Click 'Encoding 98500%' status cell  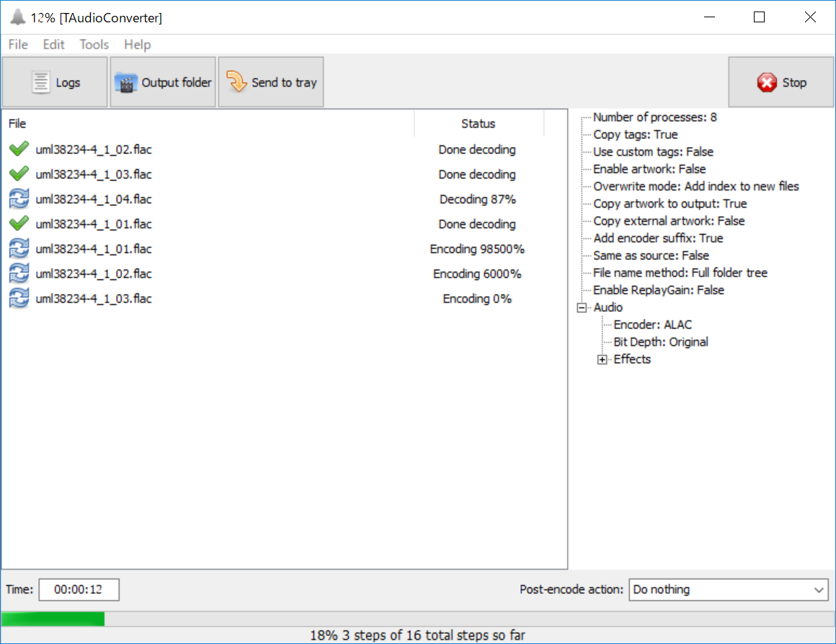(477, 249)
